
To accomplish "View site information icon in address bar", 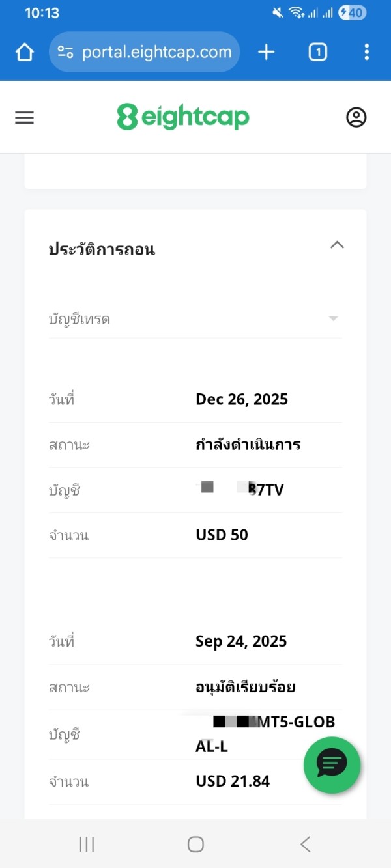I will click(65, 52).
